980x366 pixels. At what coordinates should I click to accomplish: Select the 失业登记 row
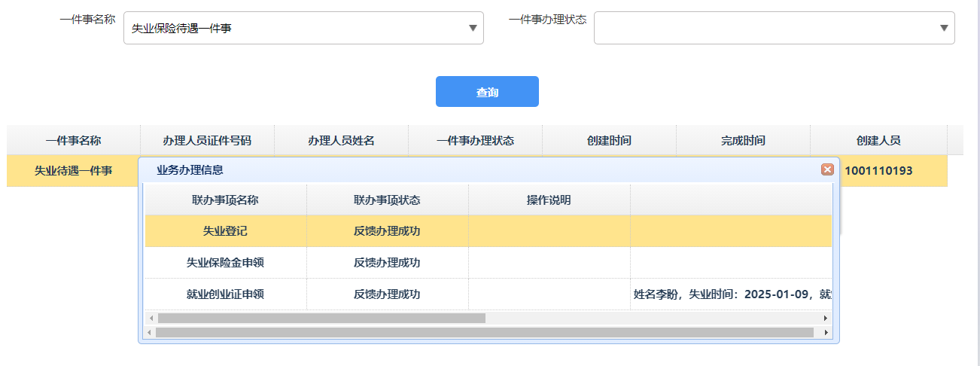click(x=225, y=231)
